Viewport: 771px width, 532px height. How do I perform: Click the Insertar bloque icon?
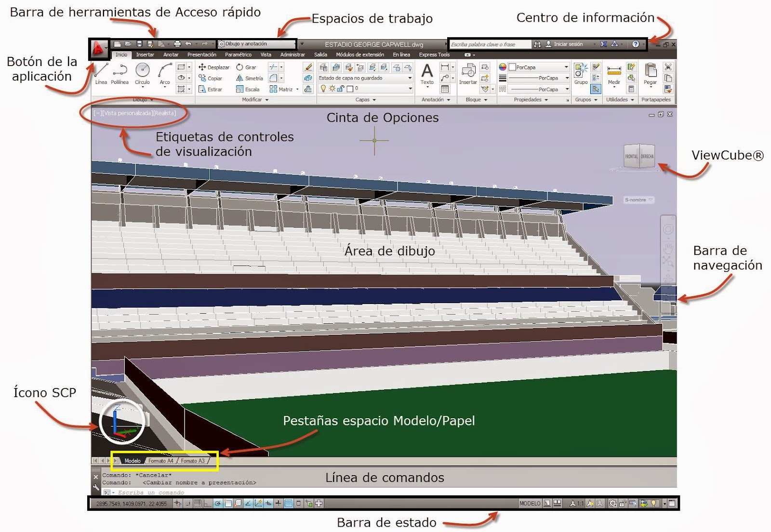tap(469, 72)
